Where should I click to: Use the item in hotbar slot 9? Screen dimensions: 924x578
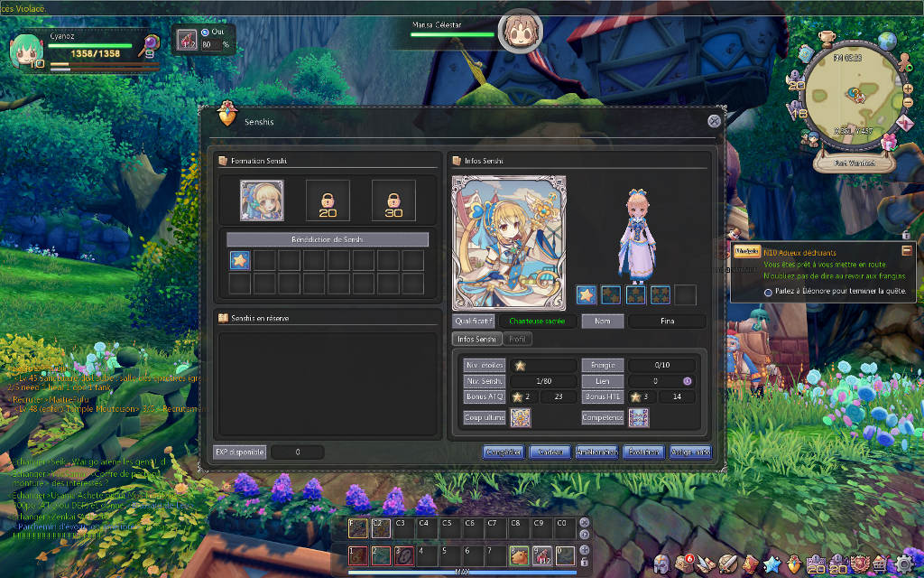point(542,555)
